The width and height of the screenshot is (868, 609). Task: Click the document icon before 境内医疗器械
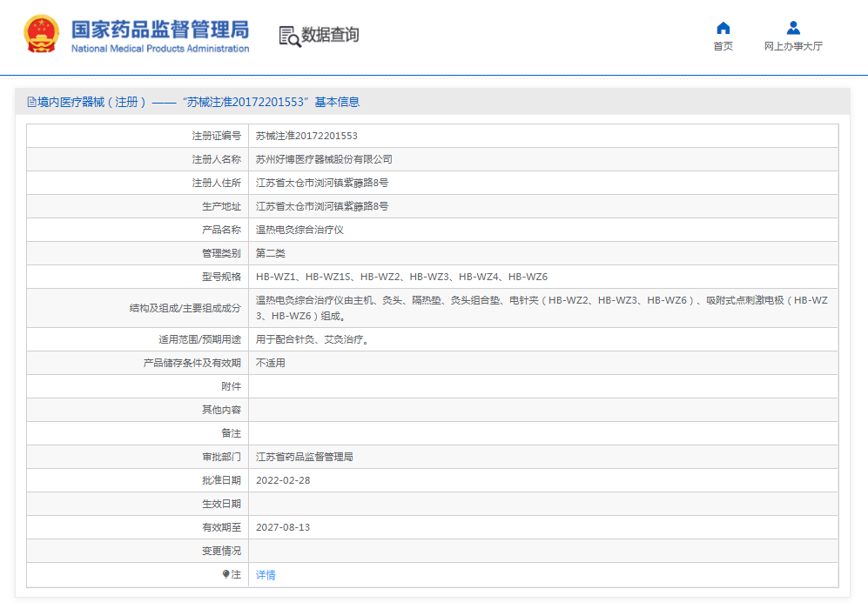click(x=31, y=102)
